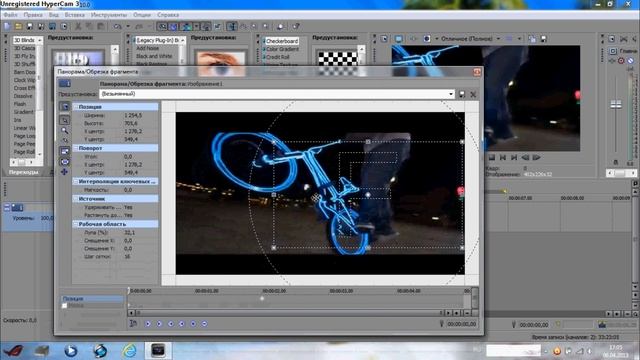Open the Инструменты menu
Viewport: 640px width, 360px height.
pyautogui.click(x=109, y=15)
